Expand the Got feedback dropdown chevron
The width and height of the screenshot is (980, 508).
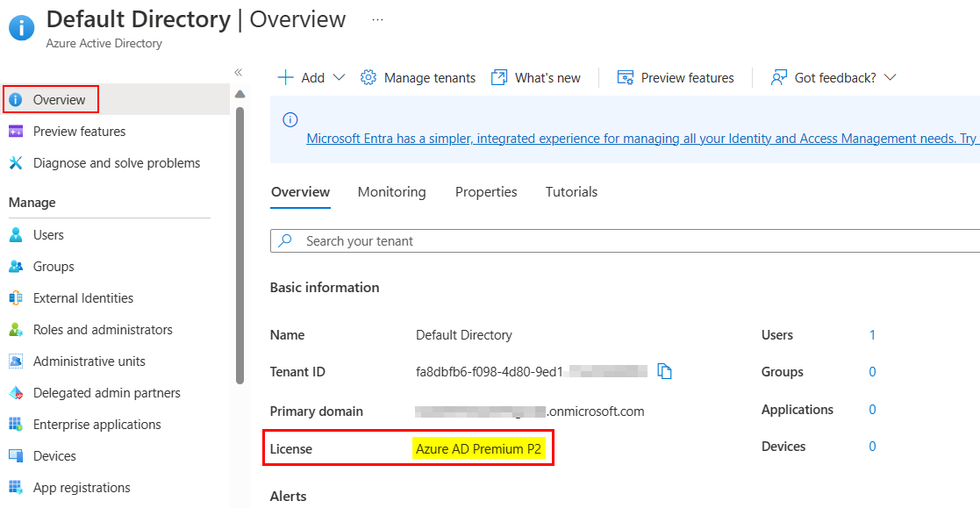point(891,77)
